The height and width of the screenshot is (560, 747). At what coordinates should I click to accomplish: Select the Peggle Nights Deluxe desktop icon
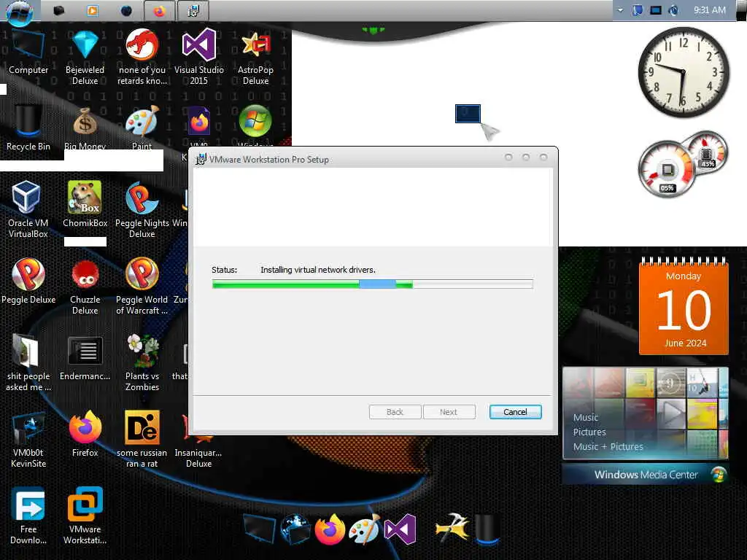142,209
